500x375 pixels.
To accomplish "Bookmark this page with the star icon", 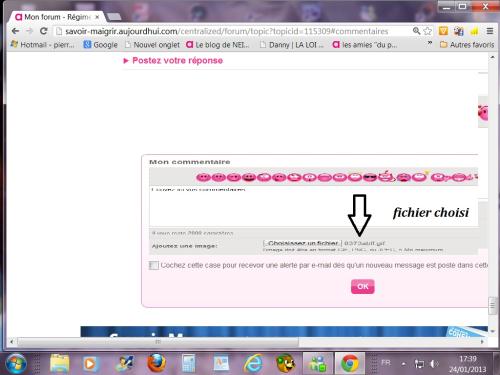I will [x=427, y=31].
